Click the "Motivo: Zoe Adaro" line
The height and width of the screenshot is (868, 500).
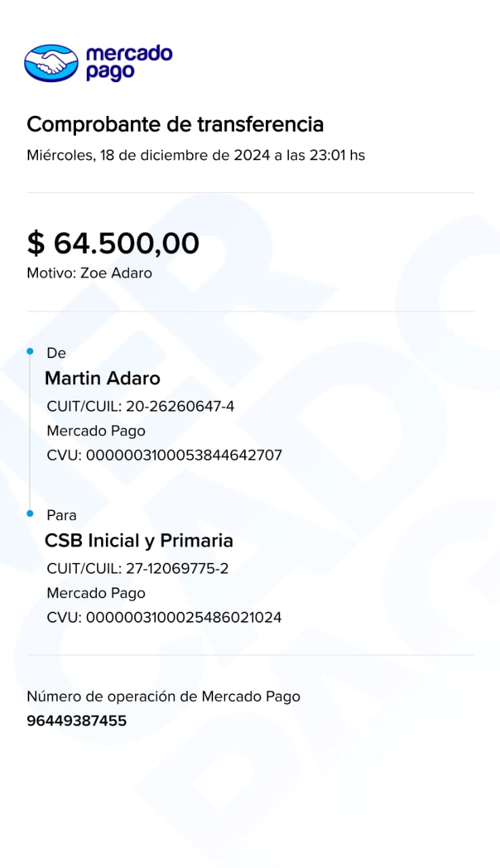pos(89,273)
